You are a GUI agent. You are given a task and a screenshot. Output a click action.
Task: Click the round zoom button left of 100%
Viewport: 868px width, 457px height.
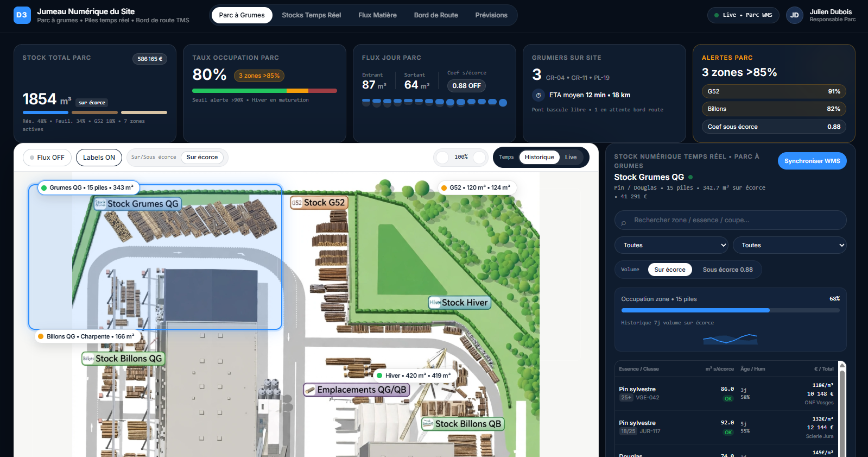pos(443,158)
